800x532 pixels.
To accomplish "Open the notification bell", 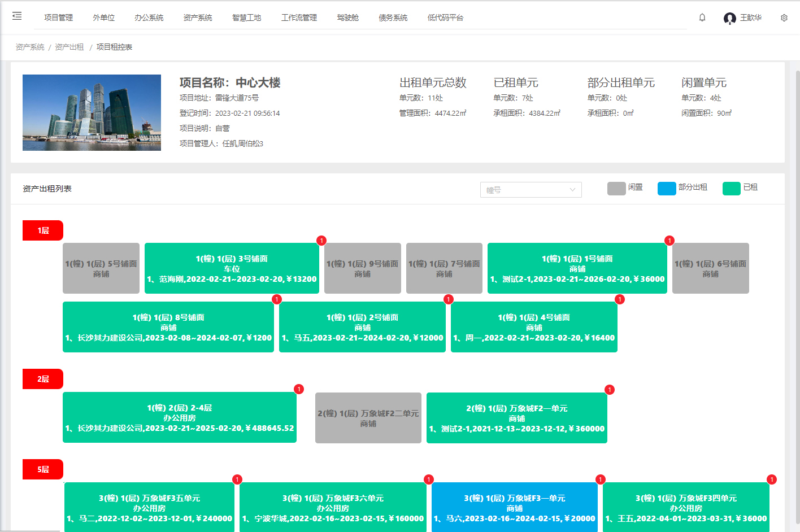I will [702, 18].
